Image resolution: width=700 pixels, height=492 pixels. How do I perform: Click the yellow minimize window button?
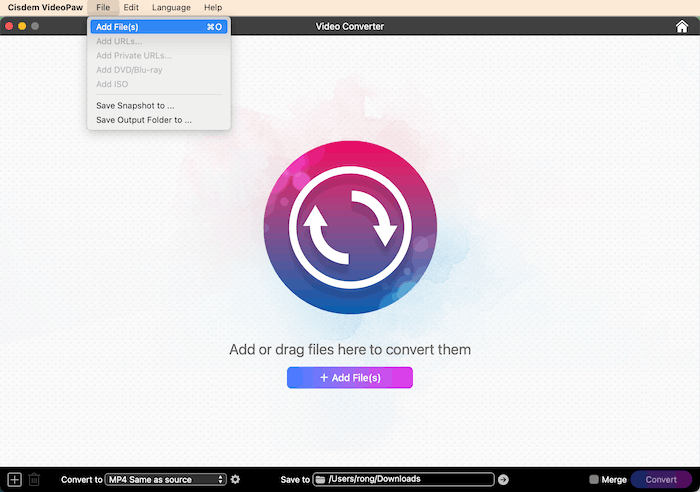coord(22,26)
